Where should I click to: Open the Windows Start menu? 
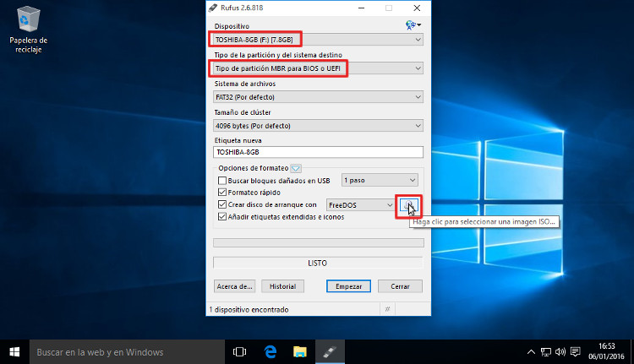[x=14, y=352]
